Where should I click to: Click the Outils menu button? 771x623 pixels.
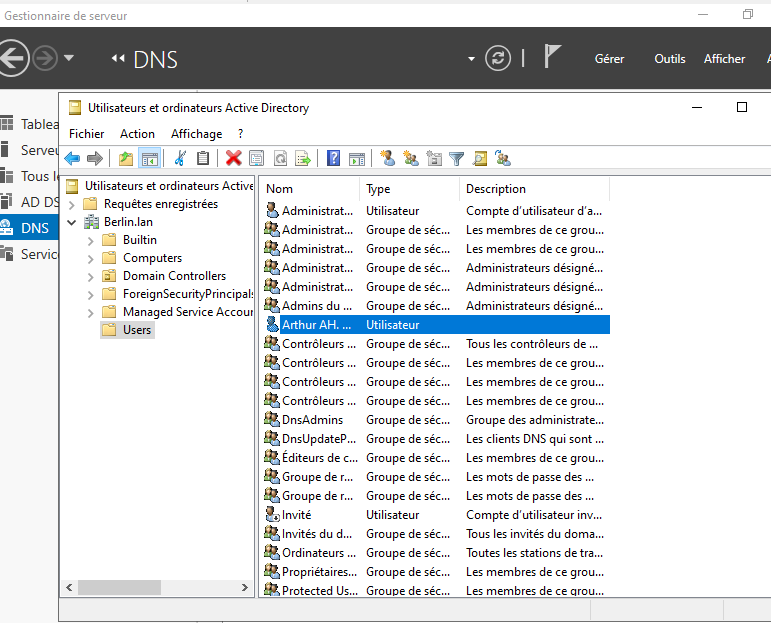(669, 59)
